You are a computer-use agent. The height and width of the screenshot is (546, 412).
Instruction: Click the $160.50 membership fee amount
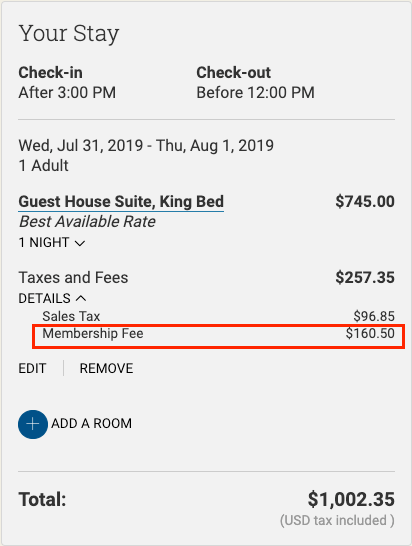pyautogui.click(x=370, y=334)
